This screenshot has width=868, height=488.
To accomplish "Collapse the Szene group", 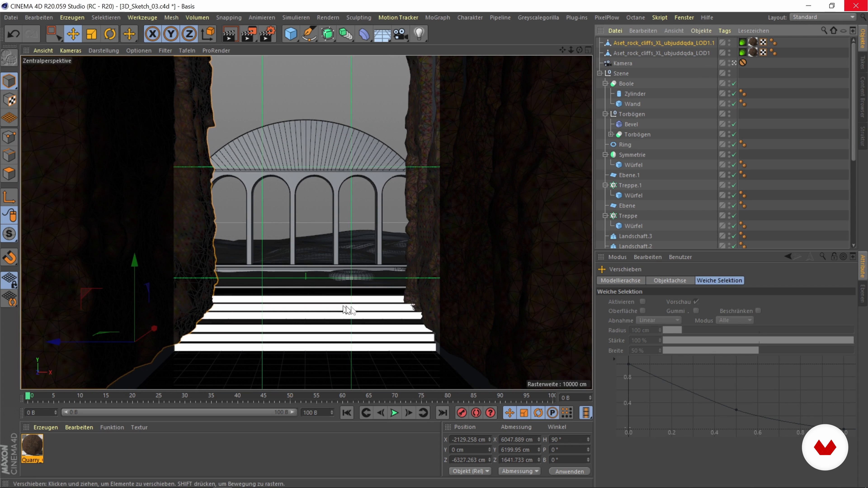I will tap(600, 73).
